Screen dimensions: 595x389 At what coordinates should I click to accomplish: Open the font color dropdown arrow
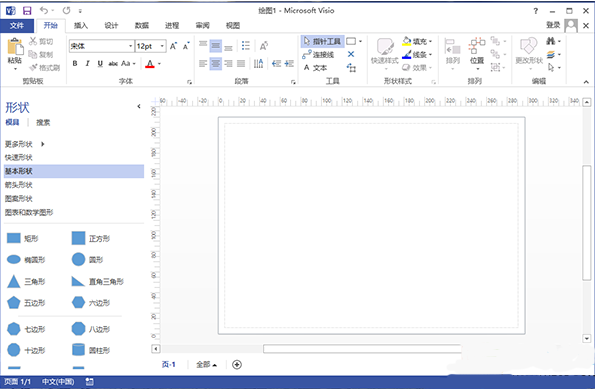(159, 63)
